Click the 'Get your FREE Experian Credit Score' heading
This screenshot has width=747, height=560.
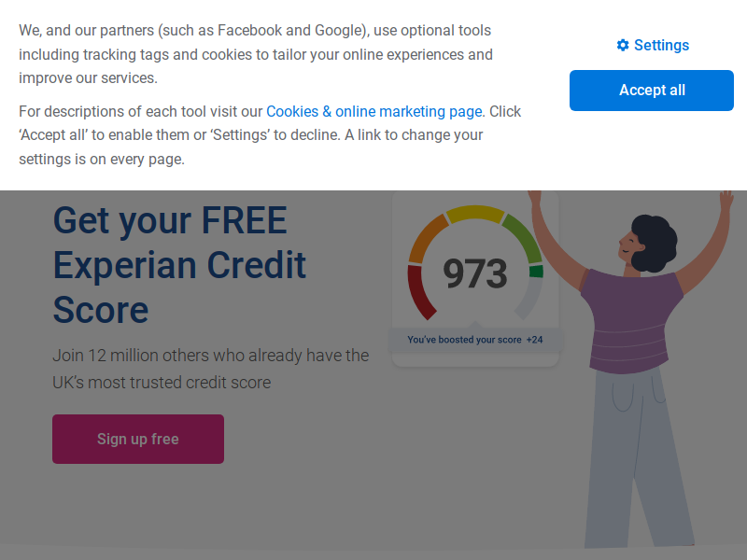point(179,265)
